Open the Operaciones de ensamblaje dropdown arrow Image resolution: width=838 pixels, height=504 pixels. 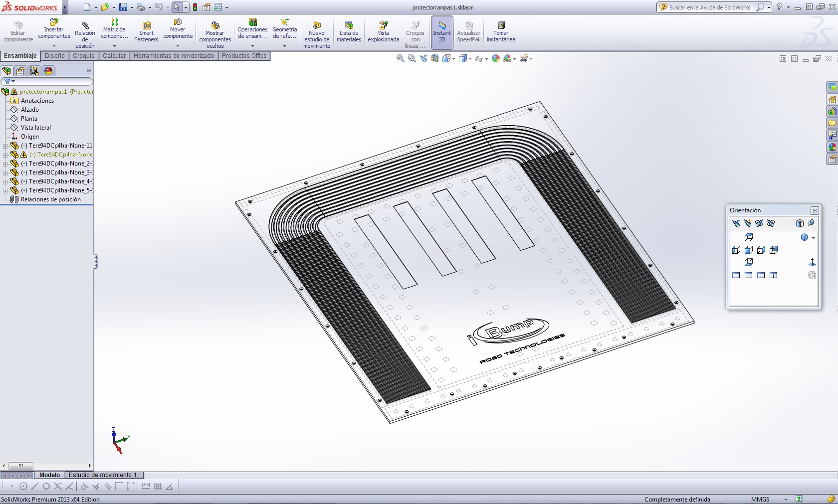252,46
